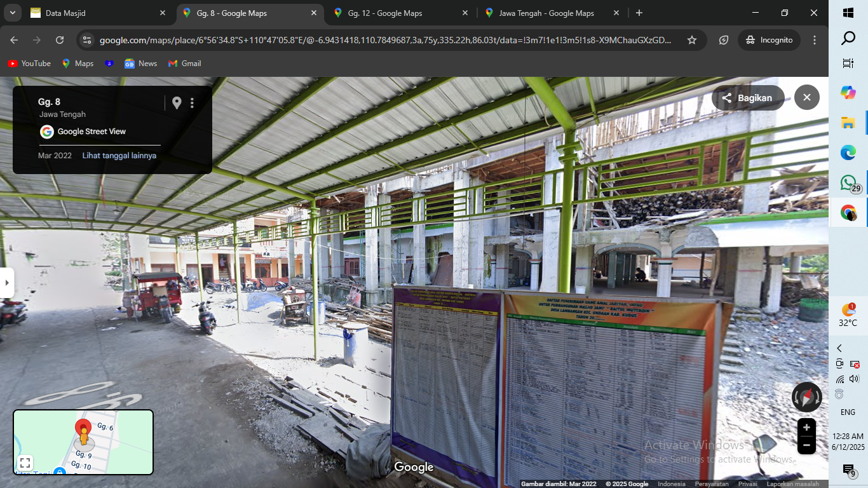This screenshot has height=488, width=868.
Task: Click the compass icon in Street View
Action: pyautogui.click(x=806, y=397)
